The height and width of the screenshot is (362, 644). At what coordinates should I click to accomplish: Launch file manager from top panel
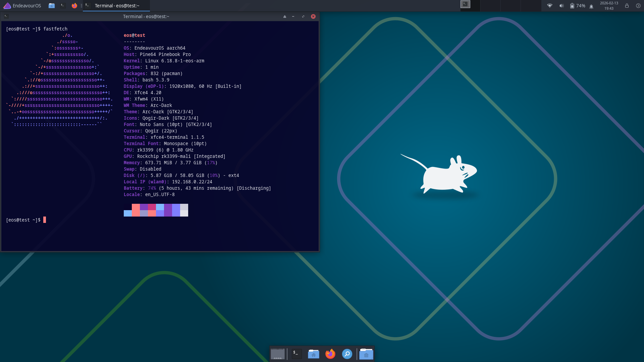(51, 6)
